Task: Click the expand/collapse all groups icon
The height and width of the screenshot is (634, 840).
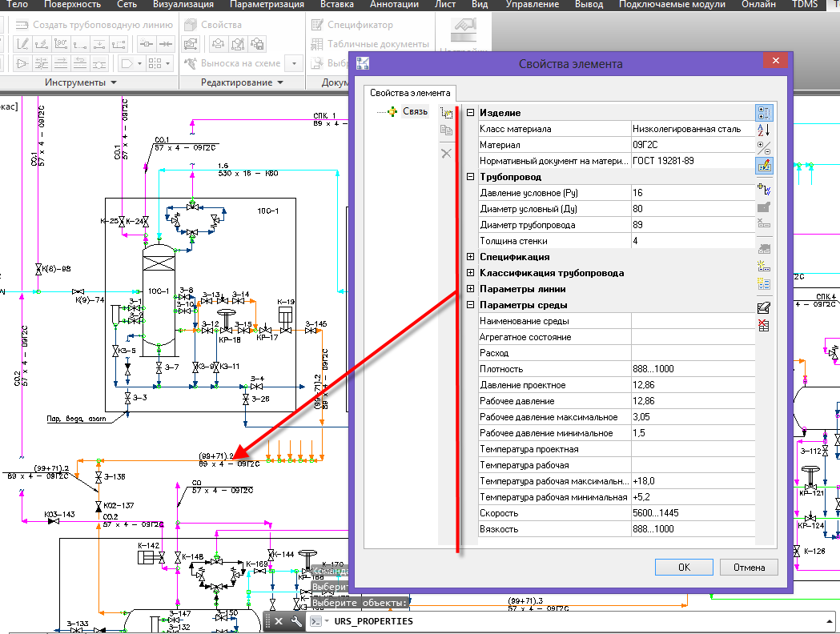Action: click(x=764, y=148)
